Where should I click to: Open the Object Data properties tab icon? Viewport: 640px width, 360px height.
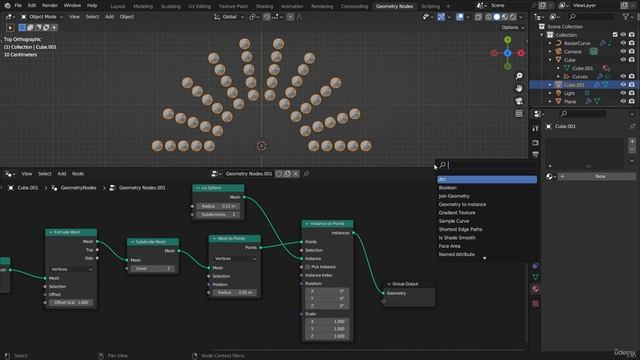pos(535,277)
